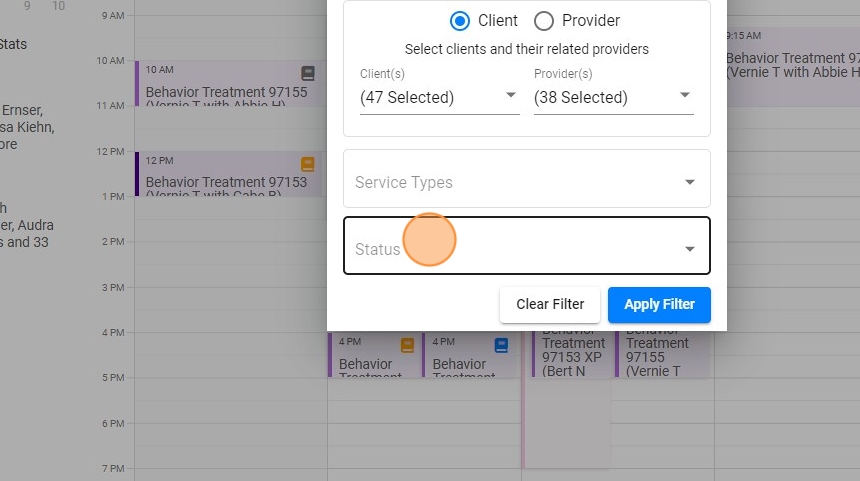
Task: Expand the Status dropdown arrow
Action: click(689, 249)
